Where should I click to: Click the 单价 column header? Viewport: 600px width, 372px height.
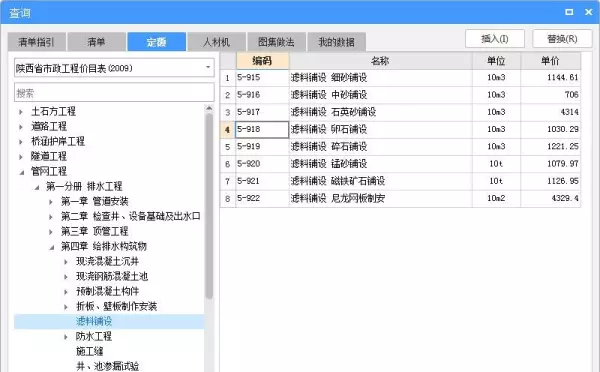click(550, 60)
